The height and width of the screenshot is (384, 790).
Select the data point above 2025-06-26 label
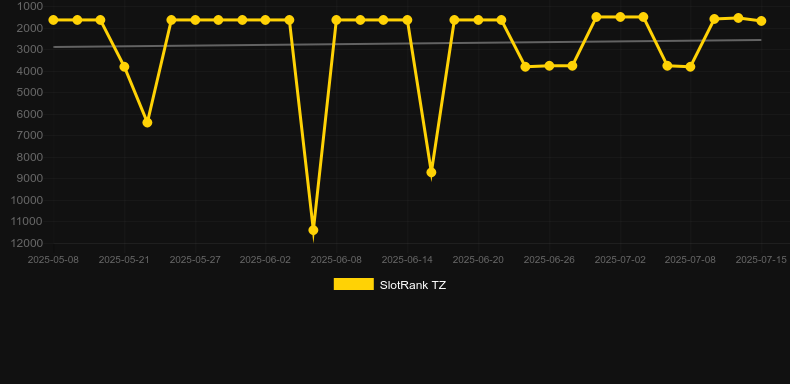click(549, 66)
